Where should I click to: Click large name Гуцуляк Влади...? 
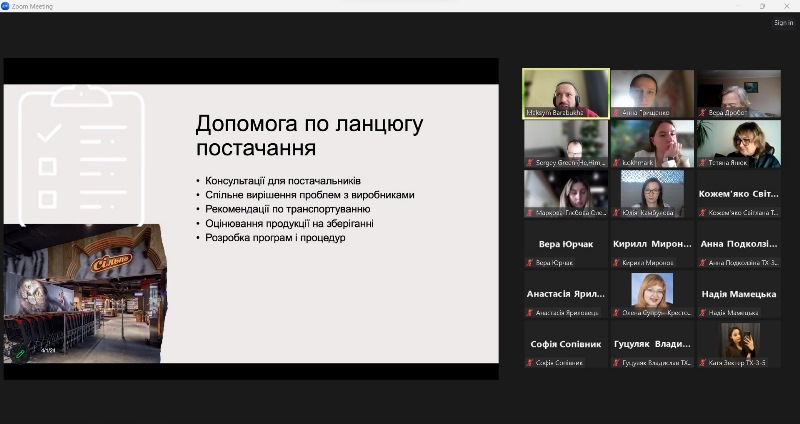(x=653, y=344)
